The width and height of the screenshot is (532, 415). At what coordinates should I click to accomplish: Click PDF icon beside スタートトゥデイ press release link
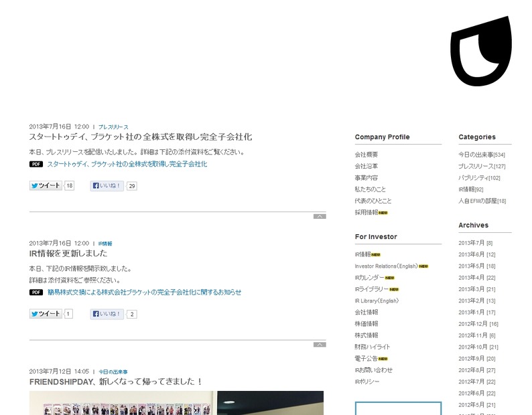point(36,164)
